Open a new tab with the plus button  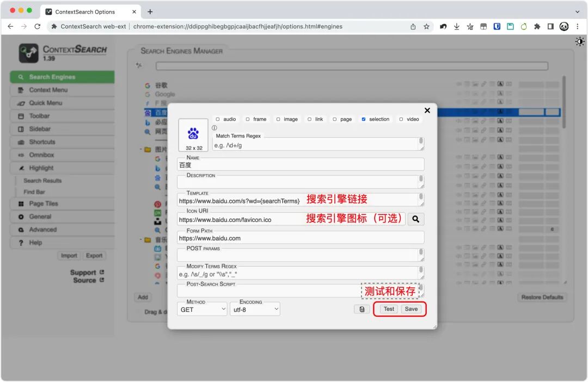click(x=150, y=11)
